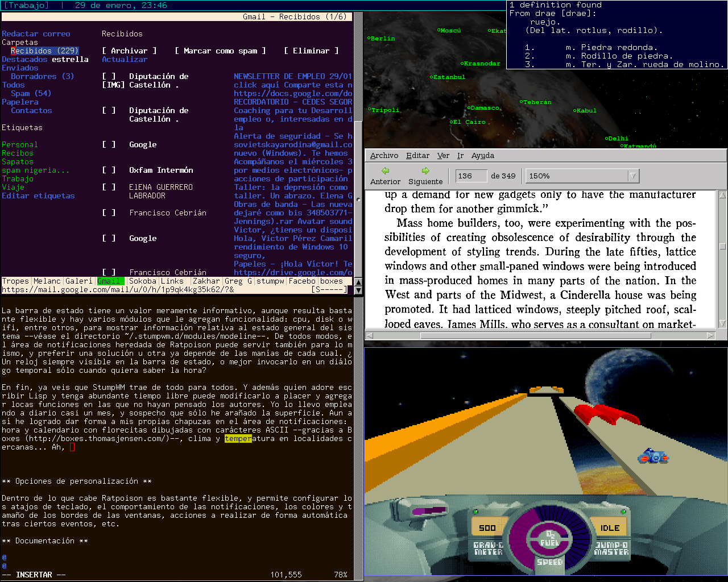The image size is (728, 582).
Task: Click the 'm. Piedra redonda.' definition line
Action: tap(611, 47)
